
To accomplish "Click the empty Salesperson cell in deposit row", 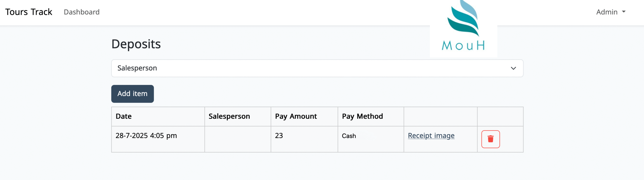I will (x=238, y=139).
